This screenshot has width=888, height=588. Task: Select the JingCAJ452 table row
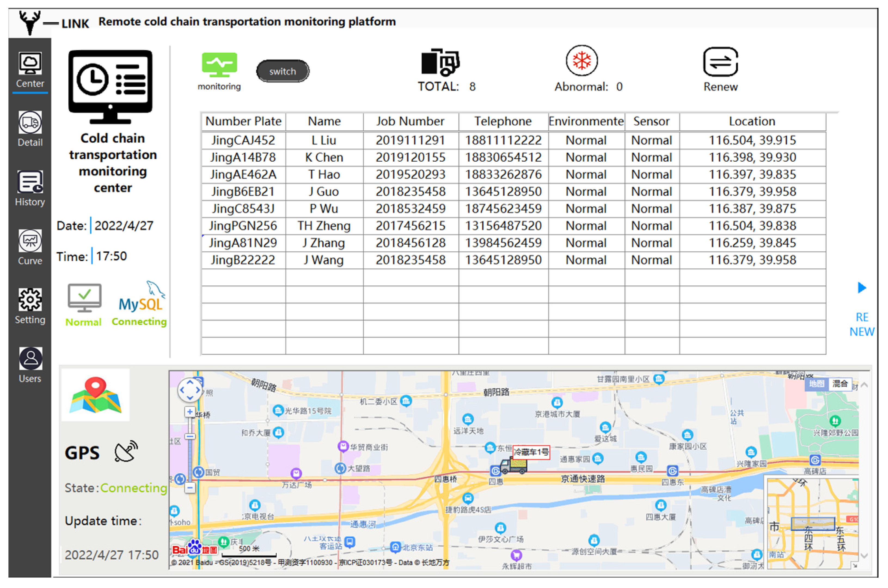click(243, 140)
